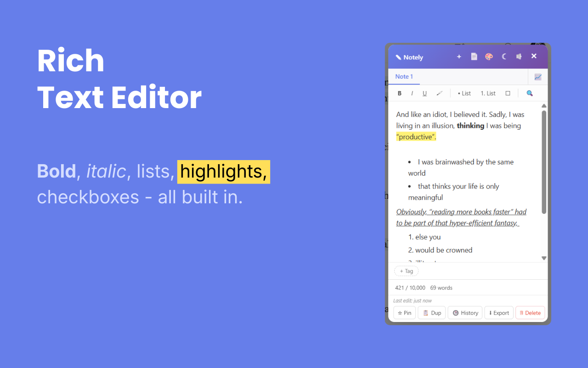Screen dimensions: 588x368
Task: Pin the current note
Action: click(404, 312)
